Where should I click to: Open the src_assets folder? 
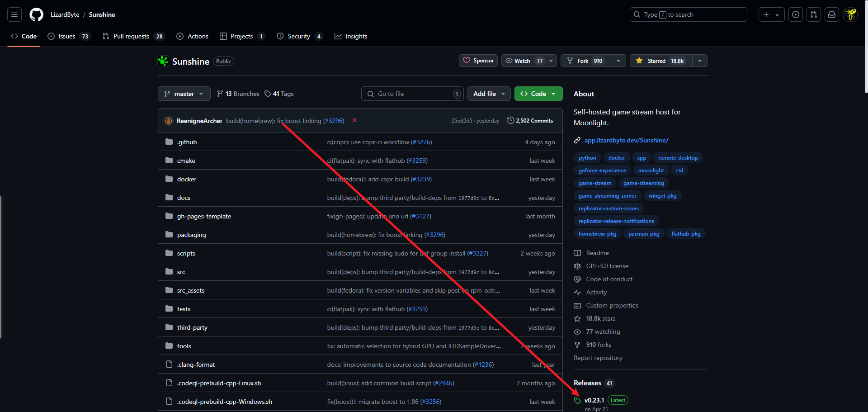point(191,290)
